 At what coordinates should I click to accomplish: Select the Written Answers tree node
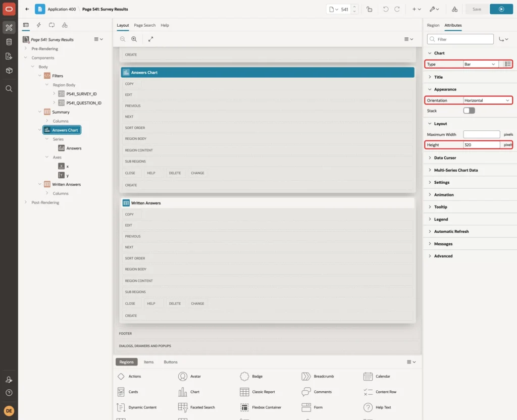click(66, 184)
